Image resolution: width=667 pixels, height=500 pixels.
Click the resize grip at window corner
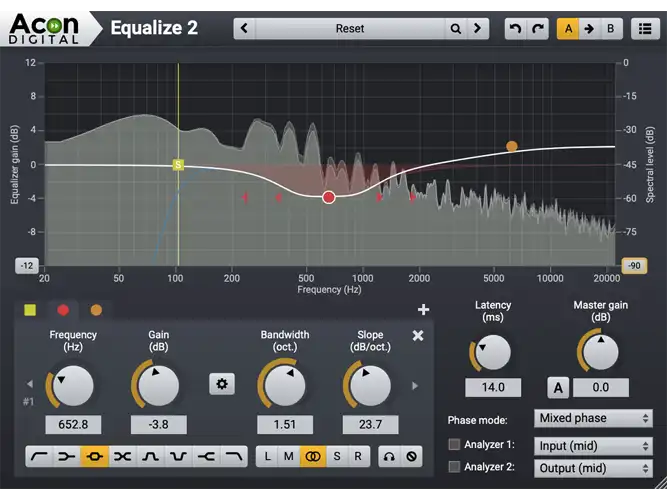[661, 483]
